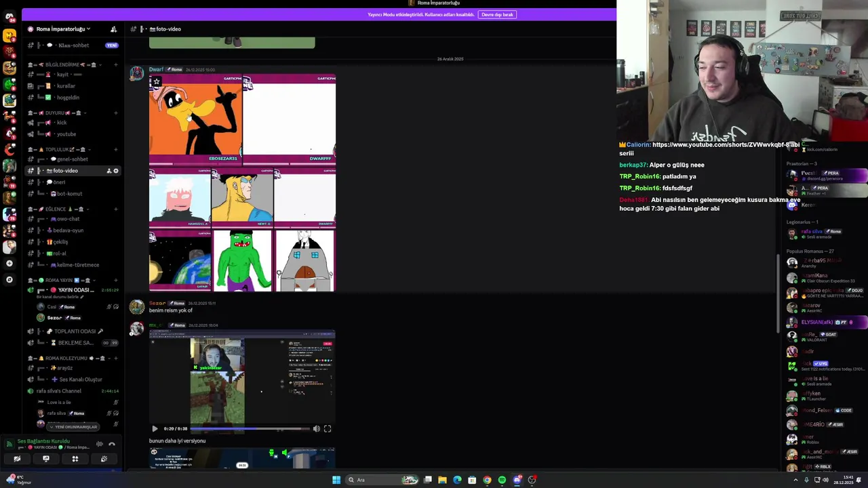Seek on the embedded video progress bar

coord(250,428)
